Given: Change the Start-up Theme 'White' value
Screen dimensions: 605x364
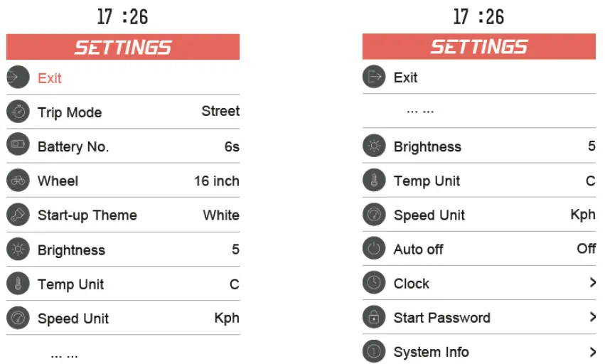Looking at the screenshot, I should (221, 215).
